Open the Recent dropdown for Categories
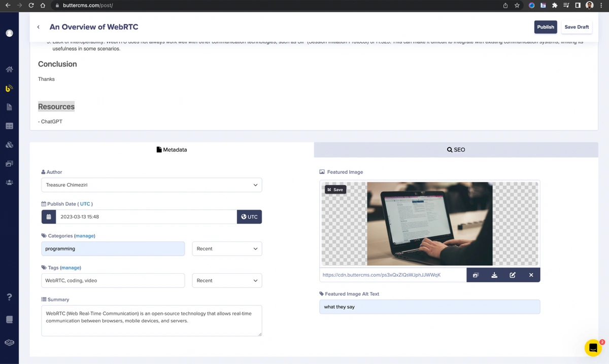This screenshot has width=609, height=364. click(227, 249)
